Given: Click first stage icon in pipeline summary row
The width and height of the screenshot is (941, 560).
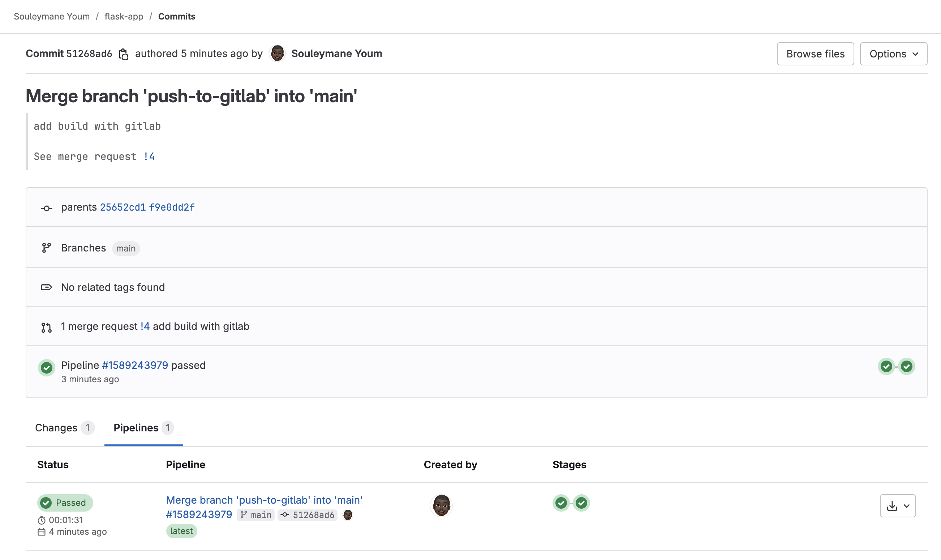Looking at the screenshot, I should pyautogui.click(x=886, y=366).
